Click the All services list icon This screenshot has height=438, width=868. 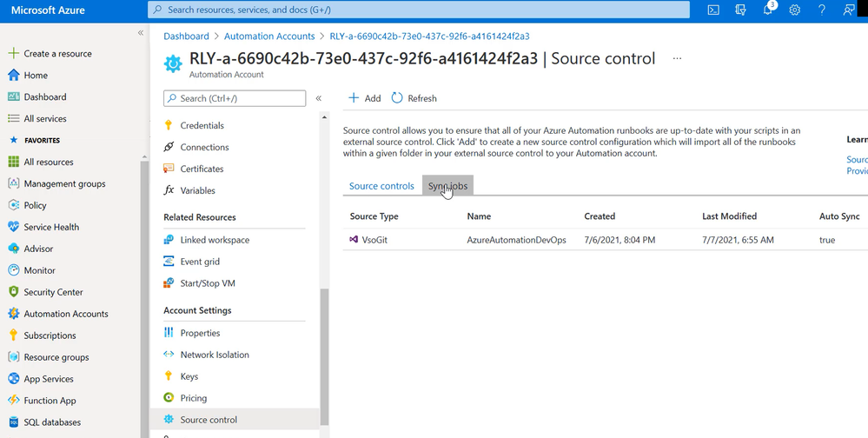coord(13,118)
